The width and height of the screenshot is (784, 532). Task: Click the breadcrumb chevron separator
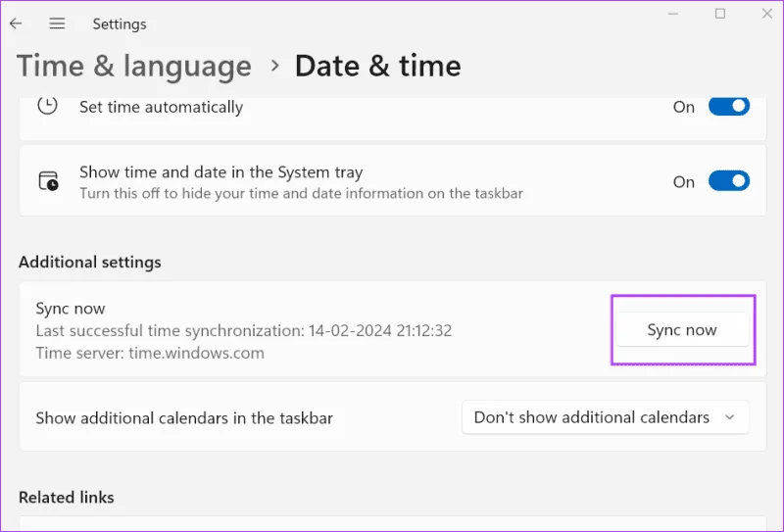click(x=274, y=66)
